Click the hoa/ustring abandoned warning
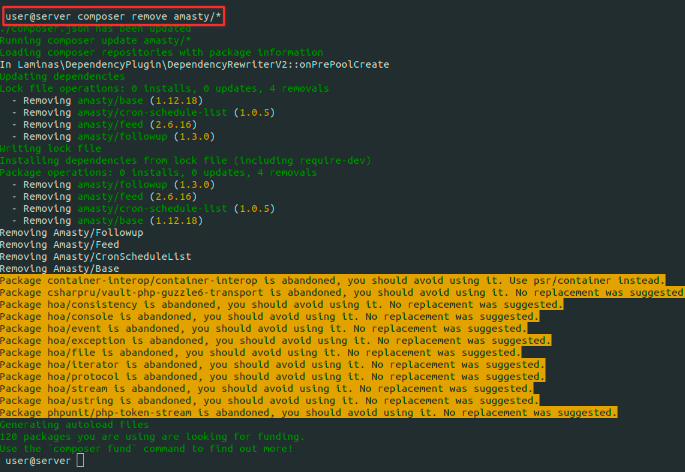 coord(270,401)
